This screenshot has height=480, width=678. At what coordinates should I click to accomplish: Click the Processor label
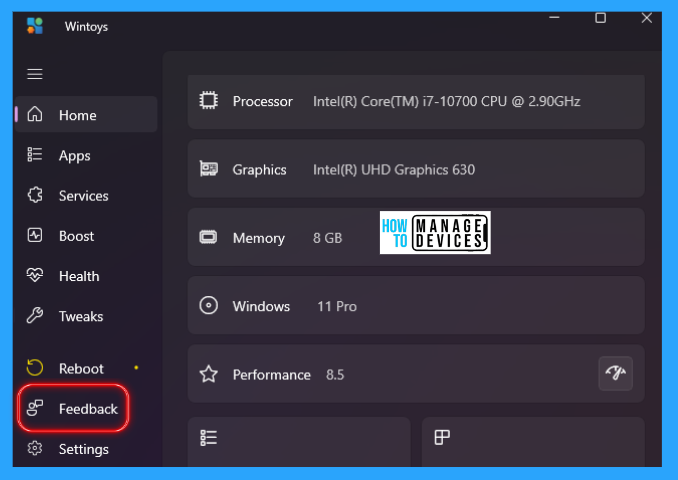(262, 101)
